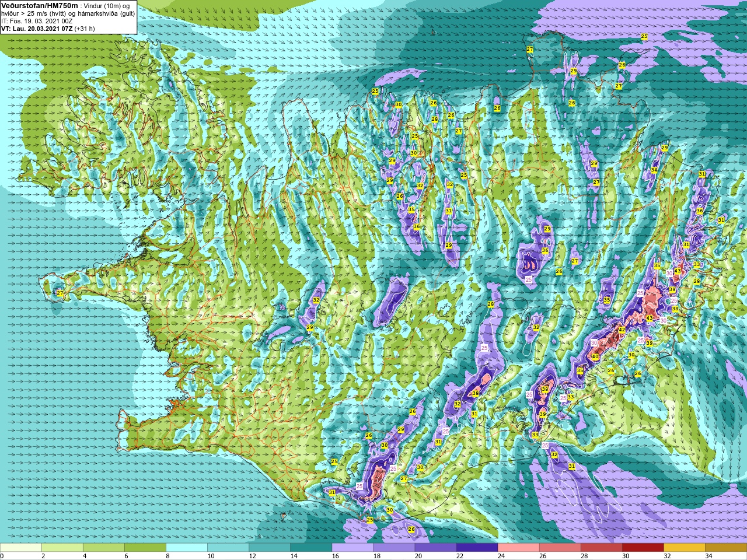Click the 28–30 red legend swatch
Image resolution: width=747 pixels, height=560 pixels.
point(601,548)
